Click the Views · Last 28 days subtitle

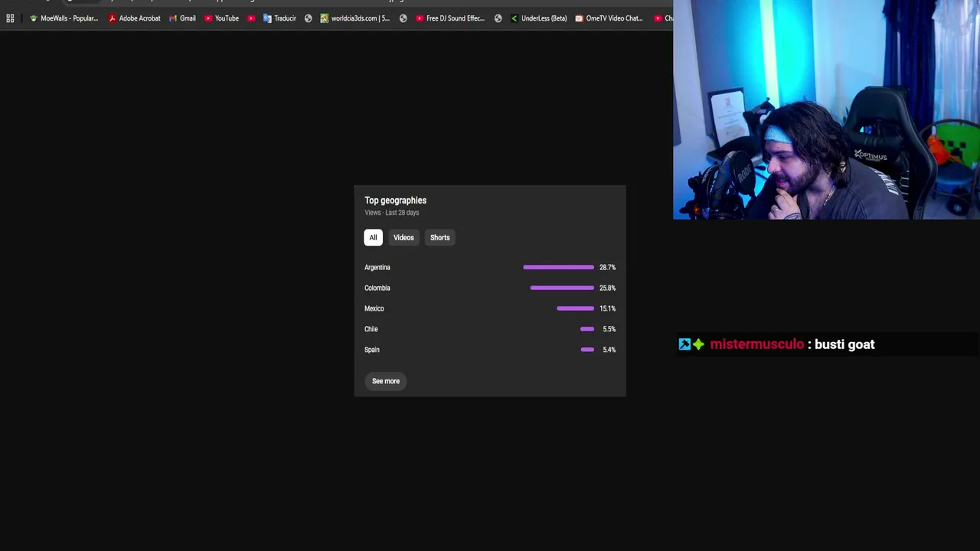tap(392, 213)
